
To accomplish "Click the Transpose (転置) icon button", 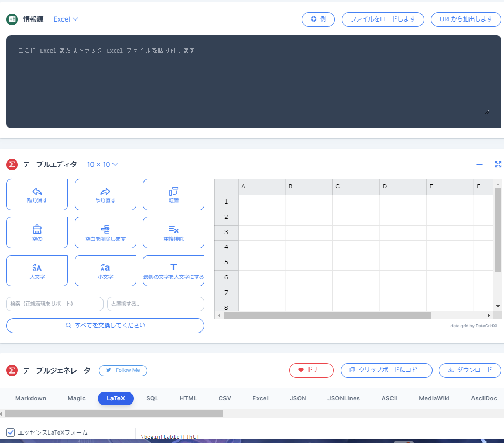I will click(x=173, y=195).
